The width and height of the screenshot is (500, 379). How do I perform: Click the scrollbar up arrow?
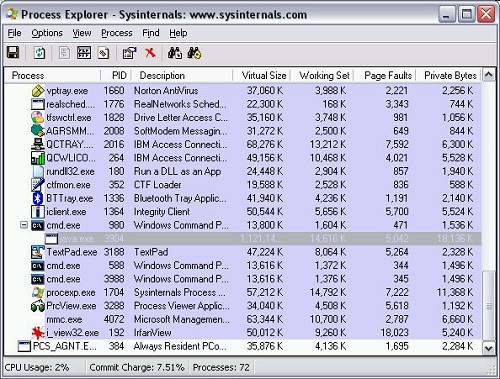pyautogui.click(x=489, y=75)
